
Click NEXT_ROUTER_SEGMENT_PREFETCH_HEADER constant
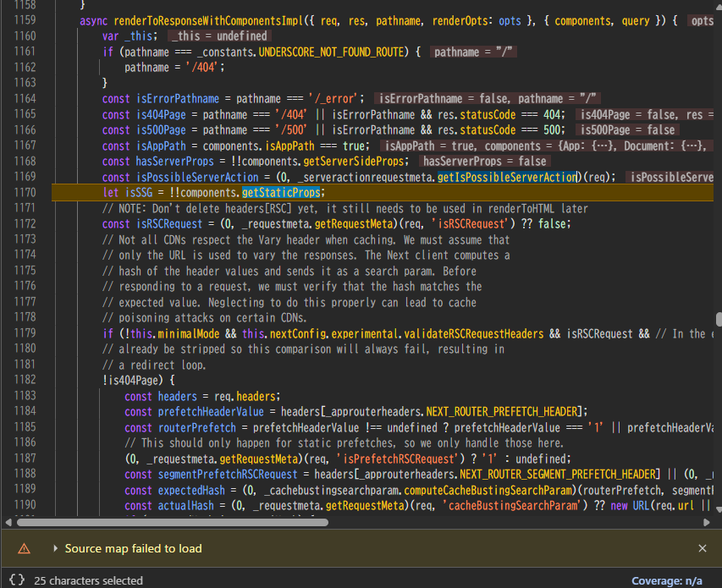[x=557, y=475]
